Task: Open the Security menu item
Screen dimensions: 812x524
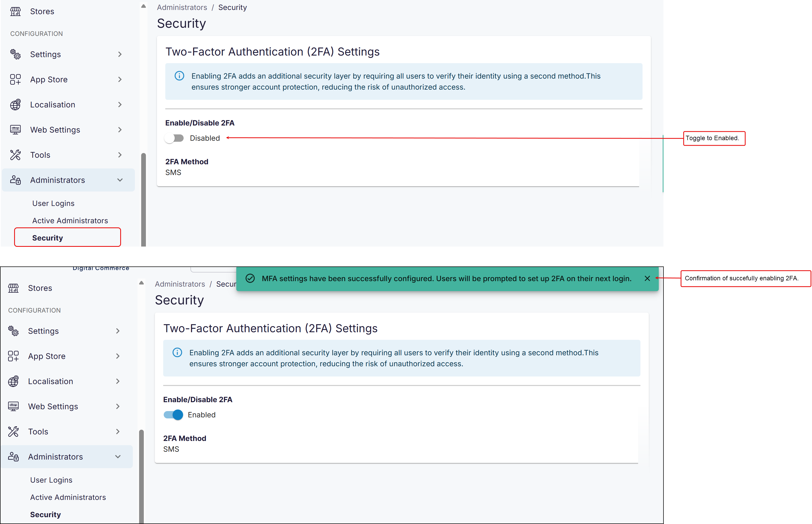Action: tap(47, 237)
